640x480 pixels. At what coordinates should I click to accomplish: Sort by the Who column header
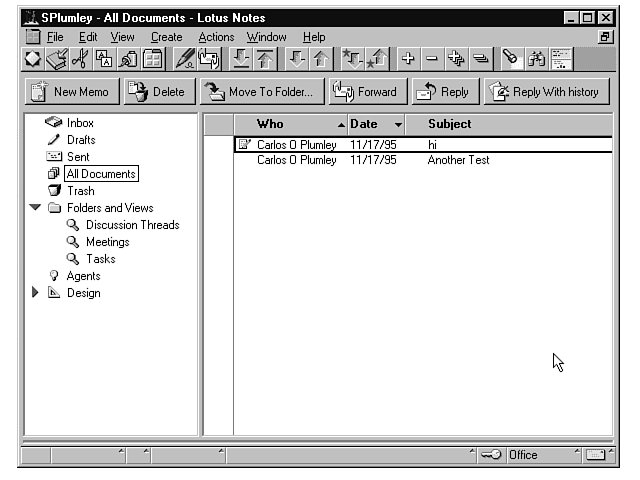(270, 124)
